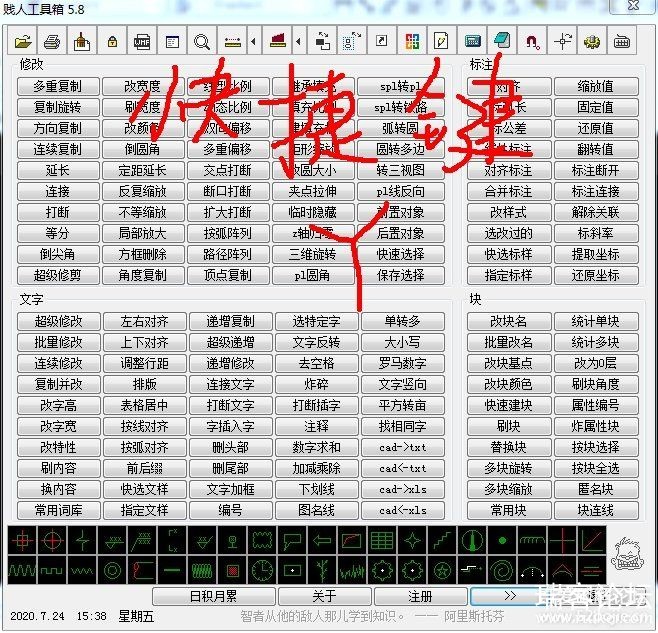Click the 关于 button
658x633 pixels.
[x=324, y=596]
